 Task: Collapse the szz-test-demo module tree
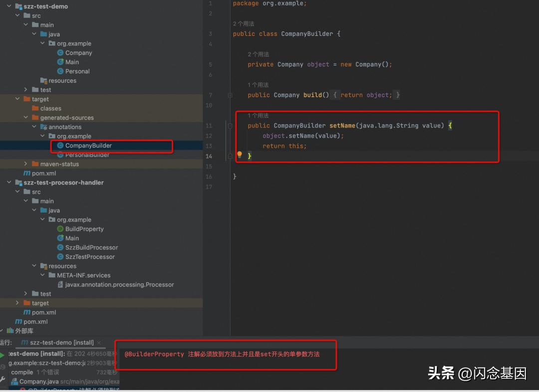click(9, 6)
